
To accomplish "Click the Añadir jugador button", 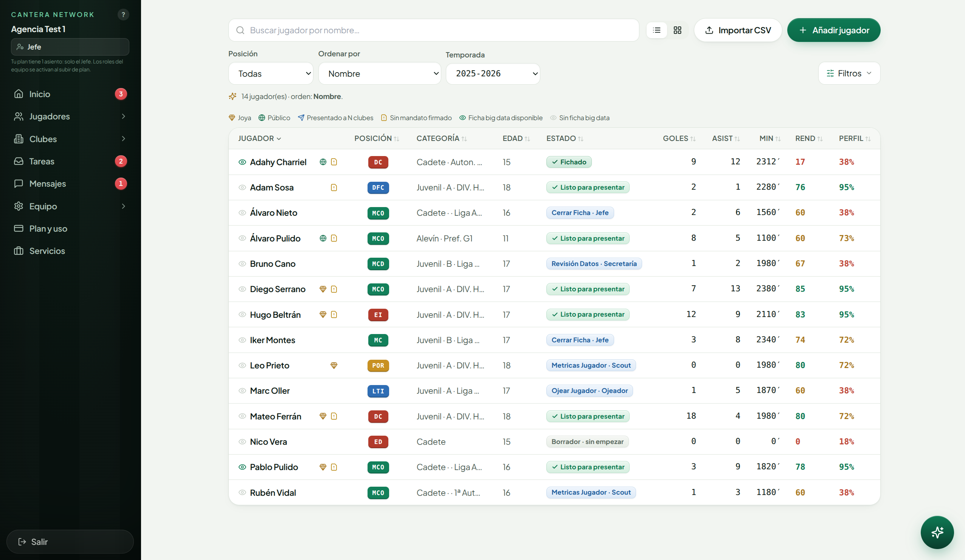I will click(834, 30).
